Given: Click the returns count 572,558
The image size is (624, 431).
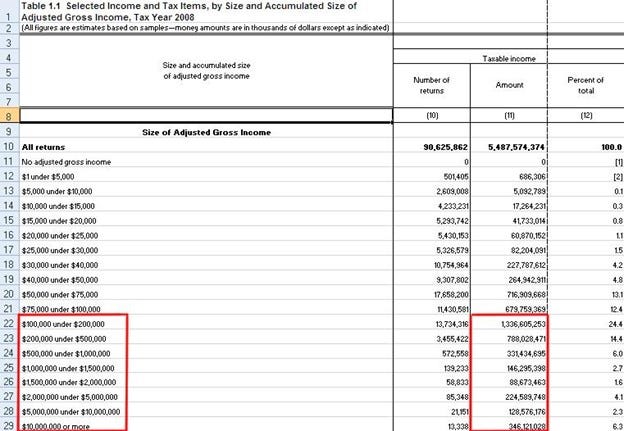Looking at the screenshot, I should click(x=456, y=353).
